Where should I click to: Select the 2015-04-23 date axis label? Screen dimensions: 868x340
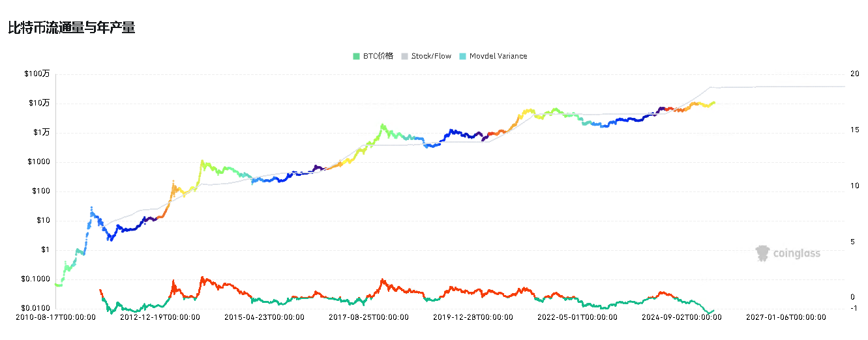[264, 318]
